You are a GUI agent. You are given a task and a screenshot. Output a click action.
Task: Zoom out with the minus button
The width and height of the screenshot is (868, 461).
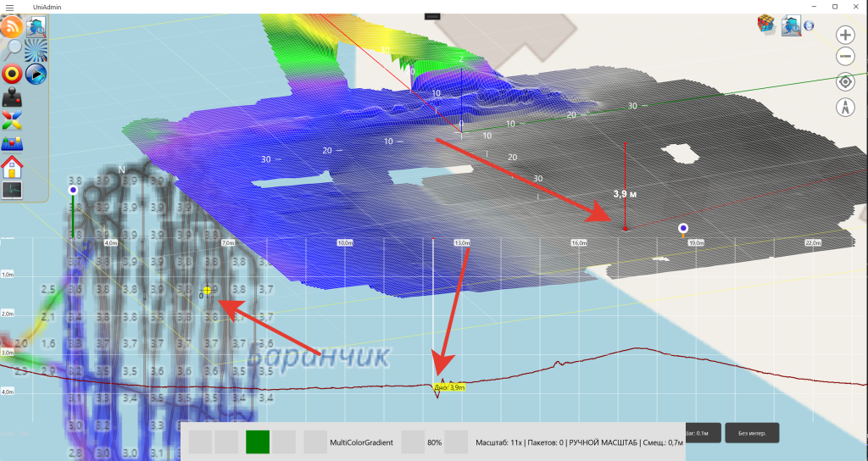pyautogui.click(x=845, y=58)
